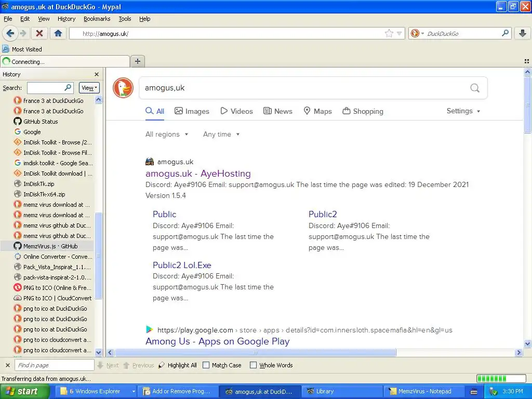Image resolution: width=532 pixels, height=399 pixels.
Task: Open the Settings dropdown on DuckDuckGo
Action: pyautogui.click(x=463, y=111)
